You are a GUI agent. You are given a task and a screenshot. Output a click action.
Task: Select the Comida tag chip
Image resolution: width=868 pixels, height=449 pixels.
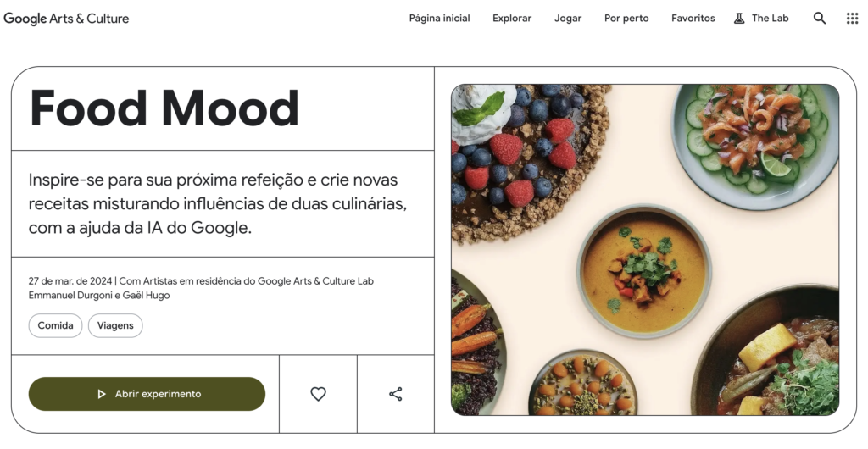(55, 325)
